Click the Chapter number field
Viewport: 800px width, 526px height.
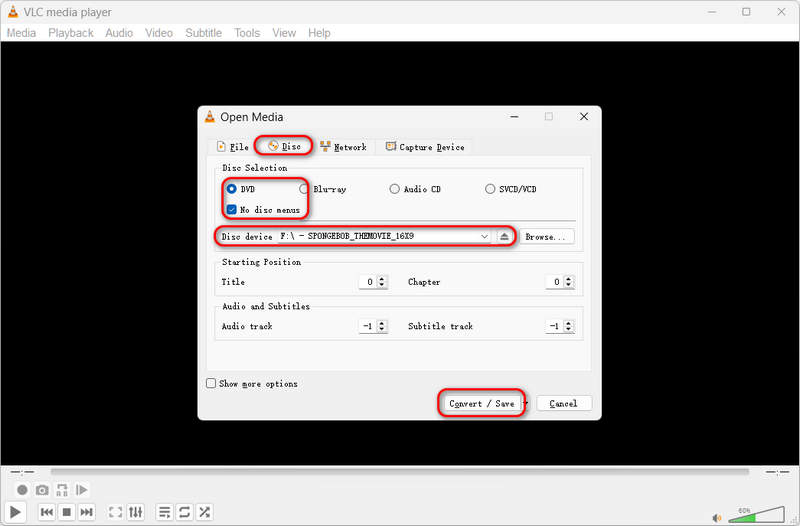[555, 282]
